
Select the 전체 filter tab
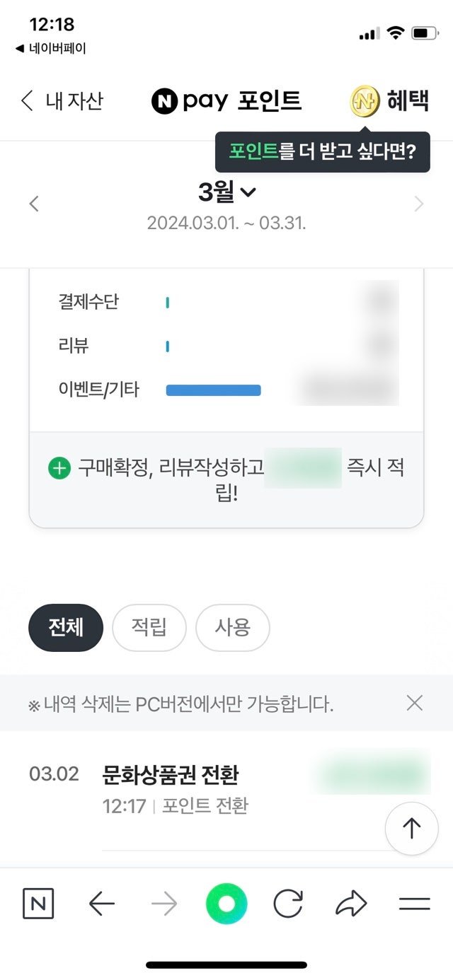point(66,627)
